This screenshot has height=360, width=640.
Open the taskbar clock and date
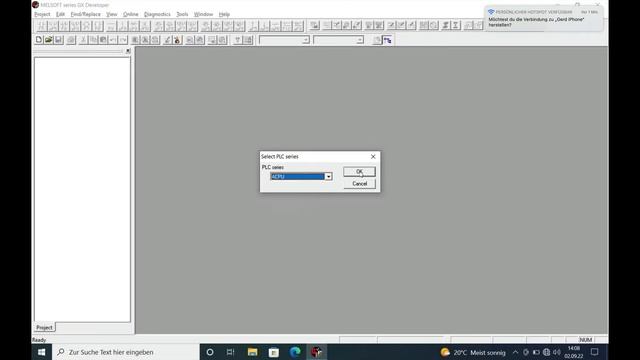tap(574, 352)
